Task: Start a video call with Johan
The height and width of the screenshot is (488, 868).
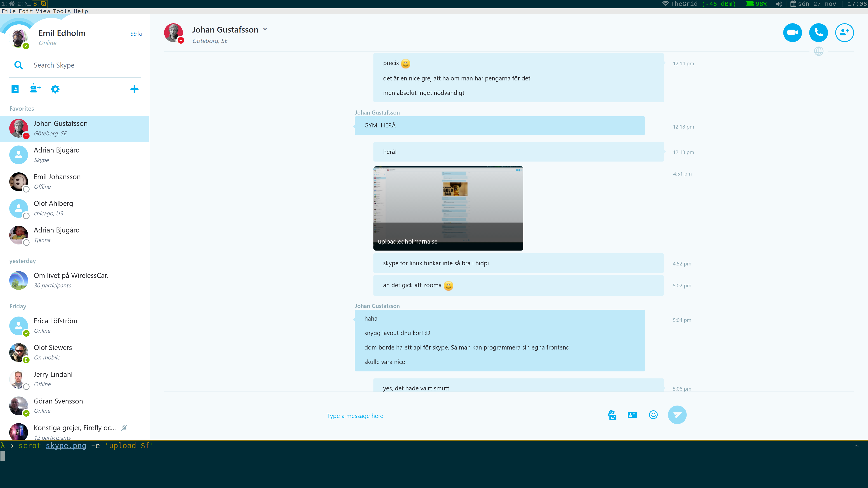Action: [x=792, y=33]
